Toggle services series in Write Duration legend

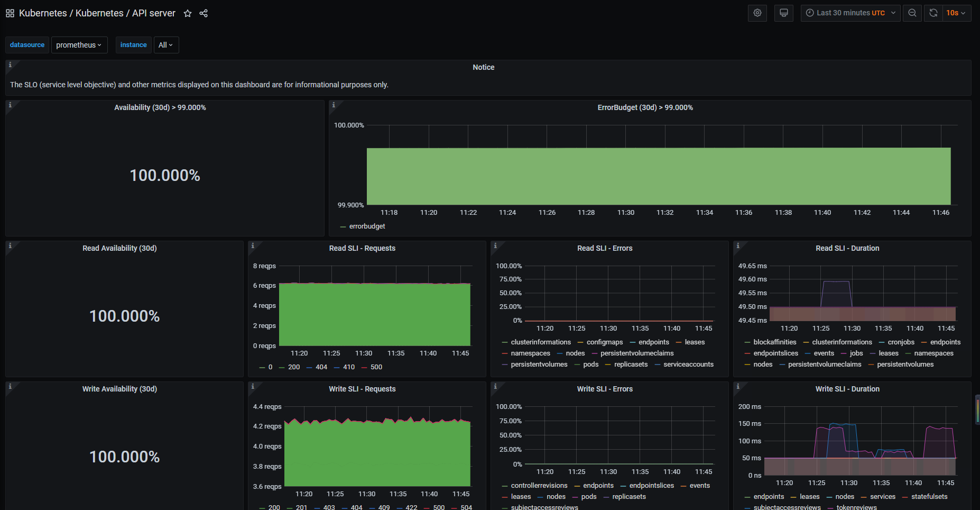tap(883, 497)
